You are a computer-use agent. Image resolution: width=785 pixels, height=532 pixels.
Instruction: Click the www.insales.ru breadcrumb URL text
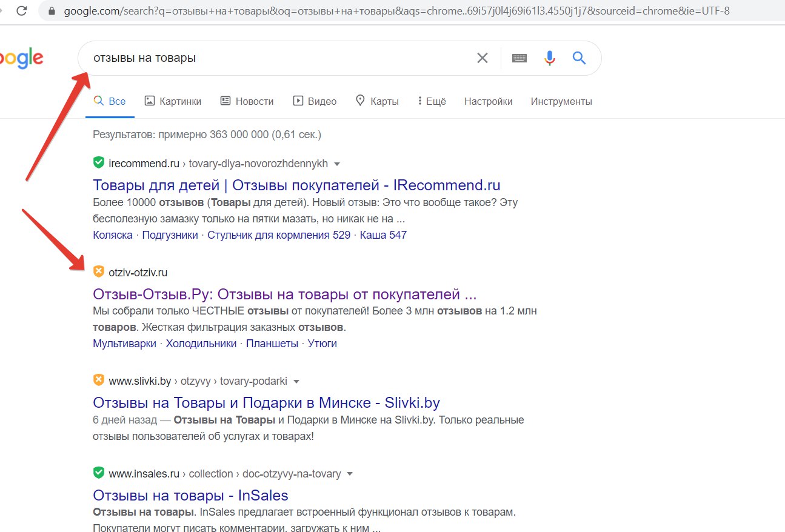225,474
